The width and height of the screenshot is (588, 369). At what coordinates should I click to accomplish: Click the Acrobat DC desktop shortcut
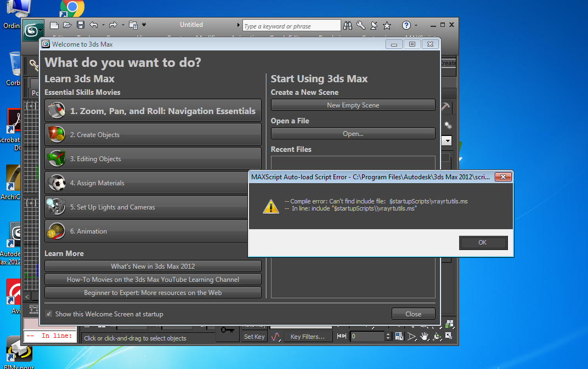tap(14, 120)
